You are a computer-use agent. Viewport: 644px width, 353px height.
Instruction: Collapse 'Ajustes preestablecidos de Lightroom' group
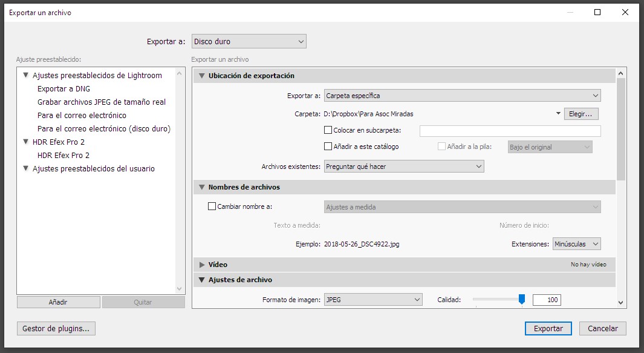click(26, 75)
